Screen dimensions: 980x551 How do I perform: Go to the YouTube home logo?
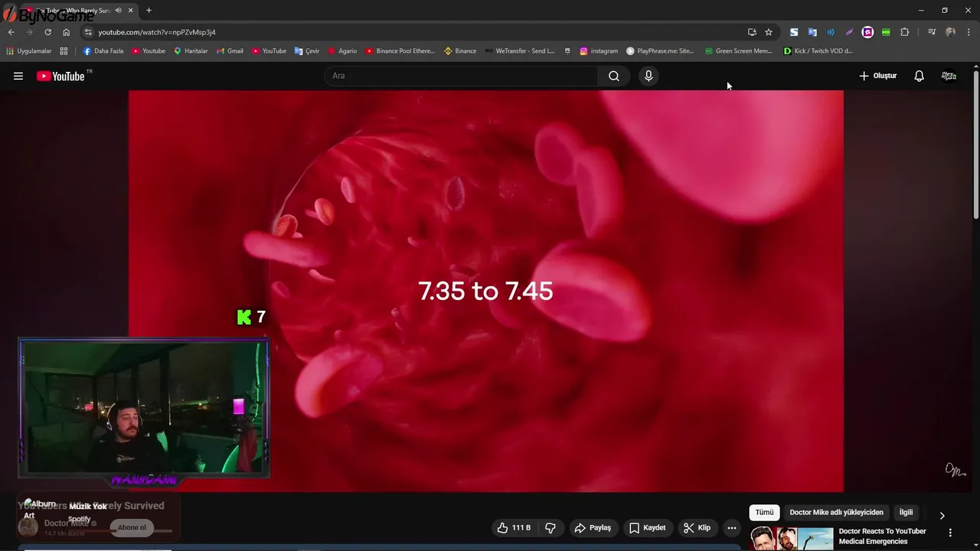pos(61,76)
